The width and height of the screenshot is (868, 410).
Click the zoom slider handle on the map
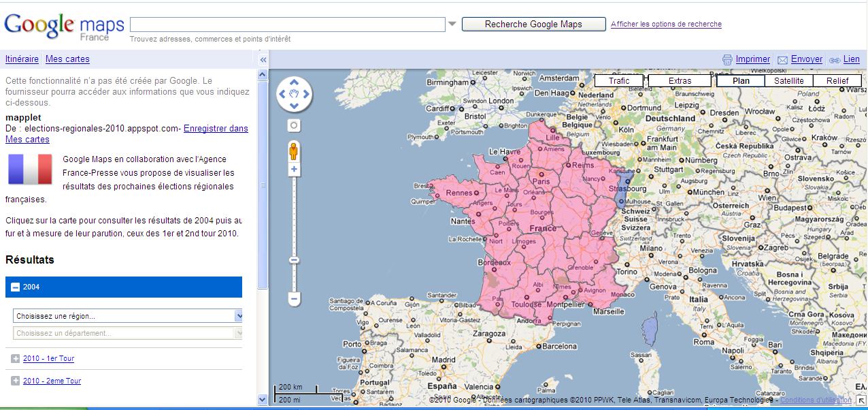click(294, 260)
